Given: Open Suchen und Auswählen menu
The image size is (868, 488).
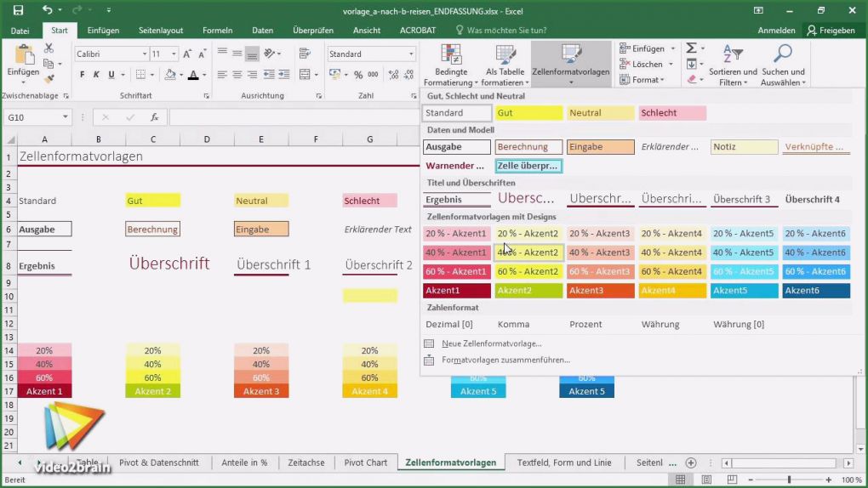Looking at the screenshot, I should pyautogui.click(x=783, y=65).
